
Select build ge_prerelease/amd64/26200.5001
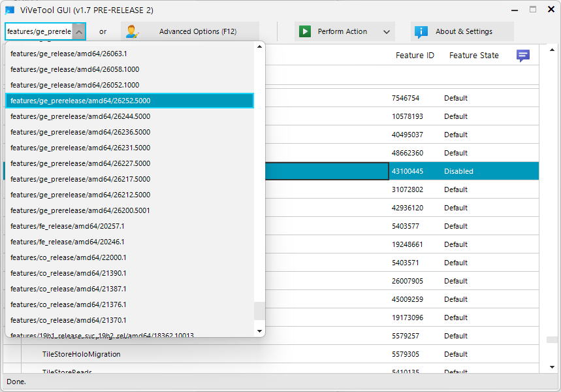click(x=129, y=210)
